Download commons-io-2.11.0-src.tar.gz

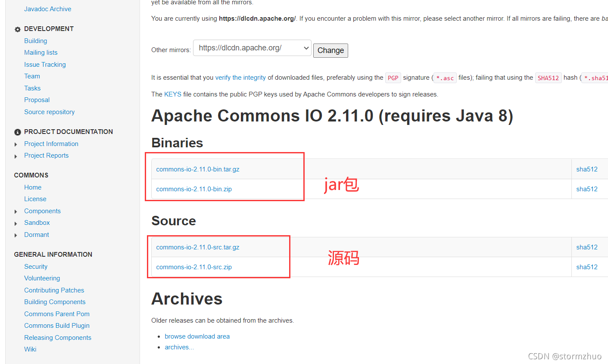point(198,247)
